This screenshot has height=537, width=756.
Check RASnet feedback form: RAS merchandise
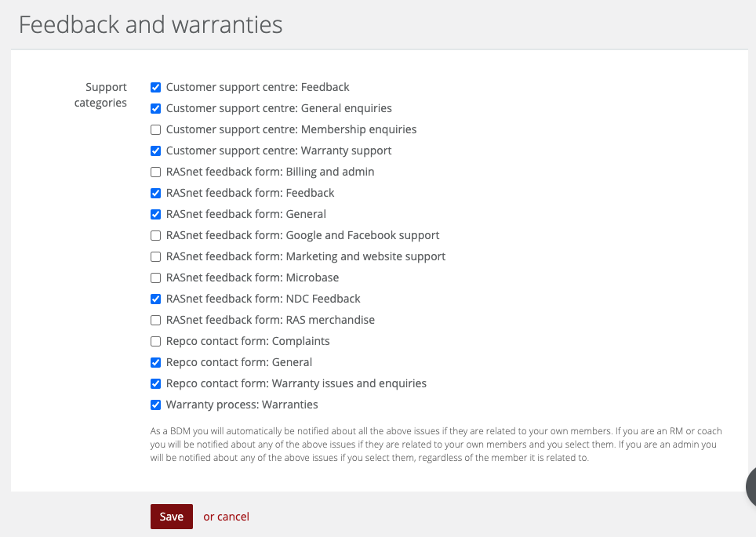pos(155,321)
